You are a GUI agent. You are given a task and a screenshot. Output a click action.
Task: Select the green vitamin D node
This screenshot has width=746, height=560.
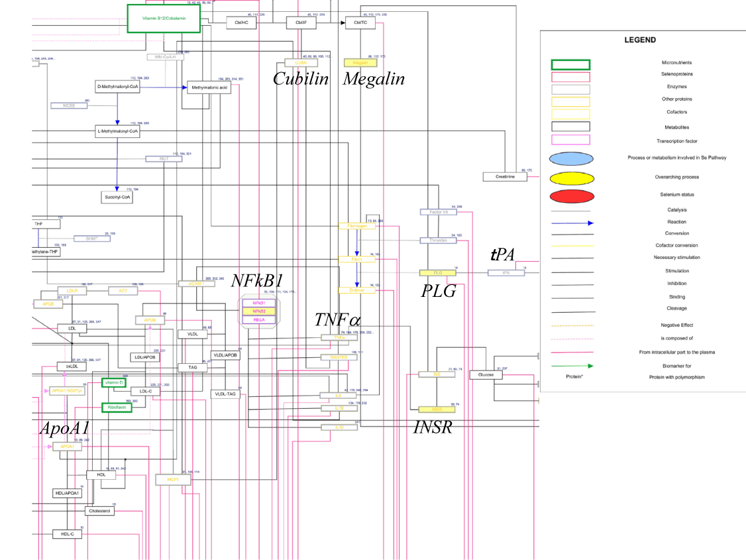tap(113, 383)
